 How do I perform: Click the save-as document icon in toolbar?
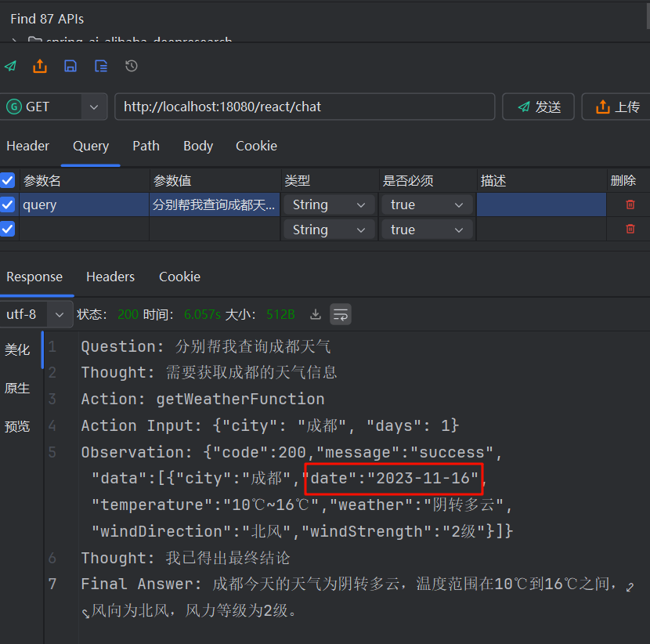click(101, 66)
